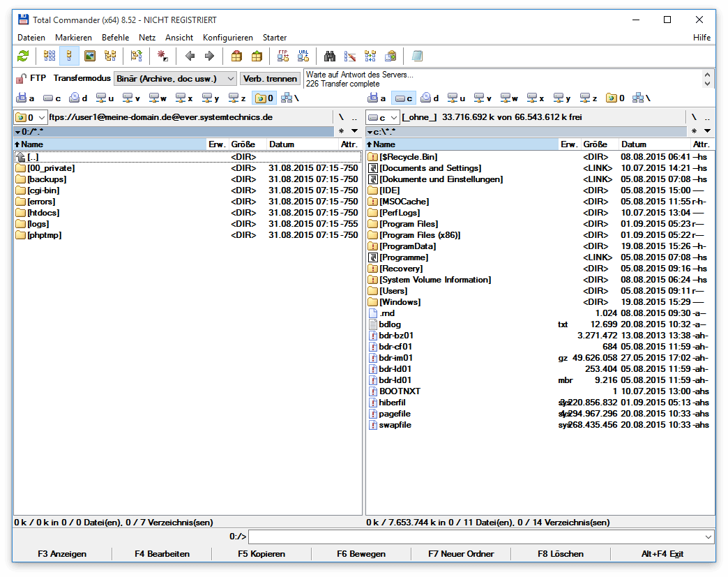Click the copy names to clipboard icon
This screenshot has width=728, height=577.
coord(390,57)
